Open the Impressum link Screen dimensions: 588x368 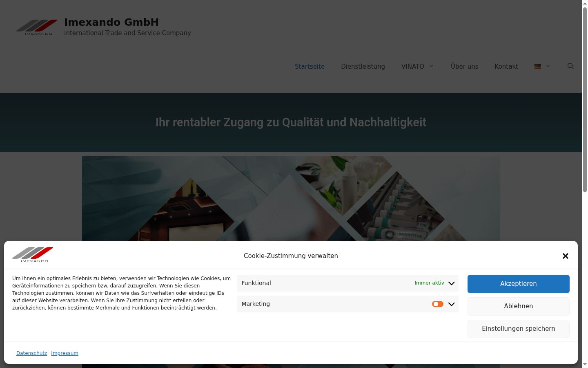coord(65,353)
